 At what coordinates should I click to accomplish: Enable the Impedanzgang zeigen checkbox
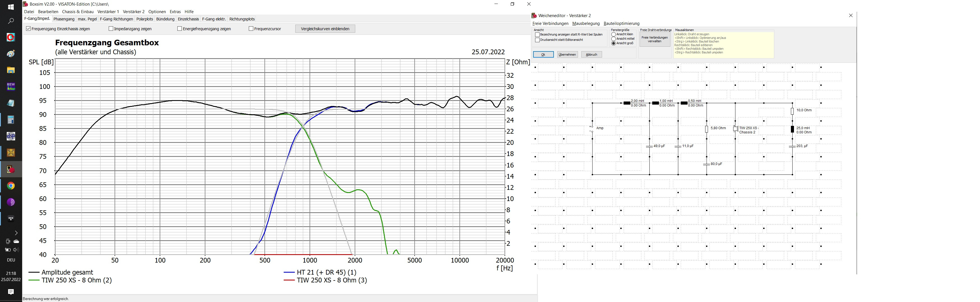point(111,29)
